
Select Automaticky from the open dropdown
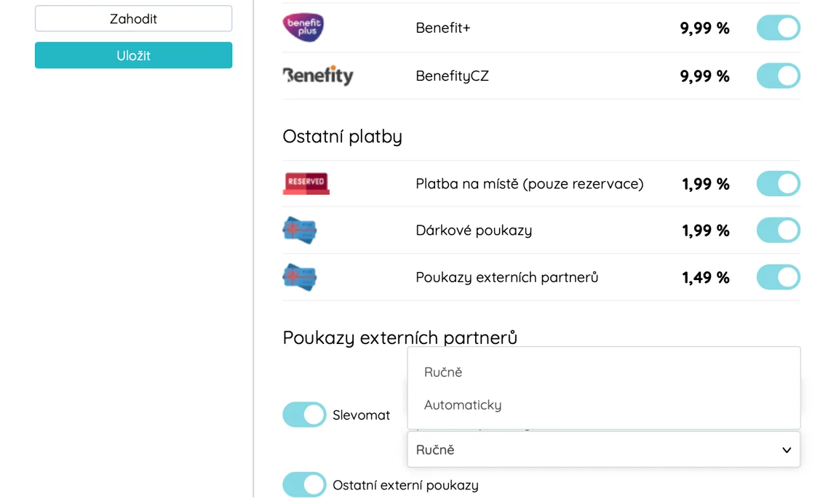tap(464, 405)
